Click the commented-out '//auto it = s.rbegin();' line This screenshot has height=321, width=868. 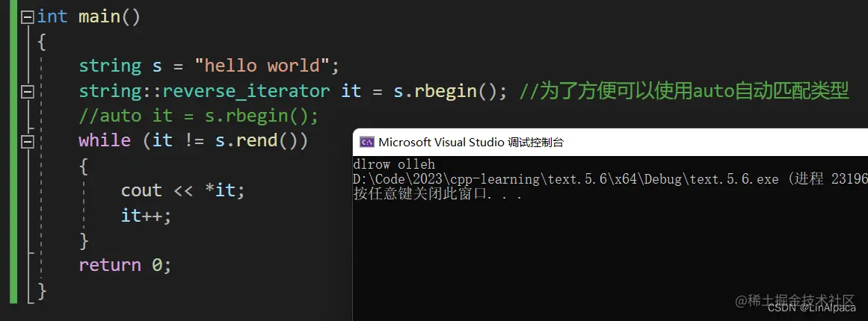[199, 116]
